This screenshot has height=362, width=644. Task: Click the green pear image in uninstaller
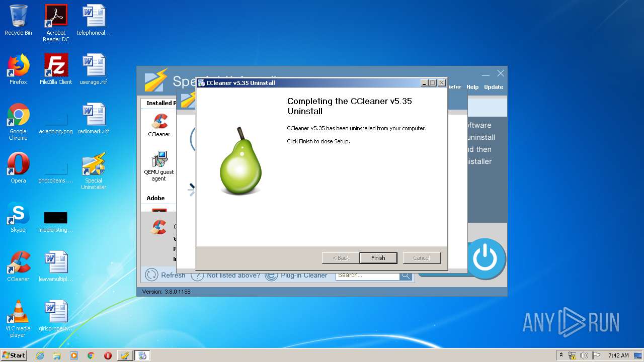click(x=240, y=161)
